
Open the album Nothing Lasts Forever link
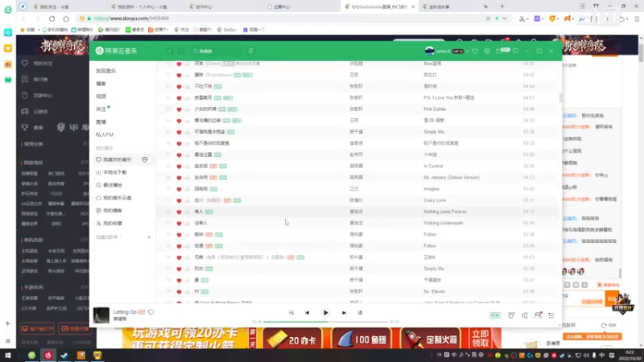click(445, 212)
